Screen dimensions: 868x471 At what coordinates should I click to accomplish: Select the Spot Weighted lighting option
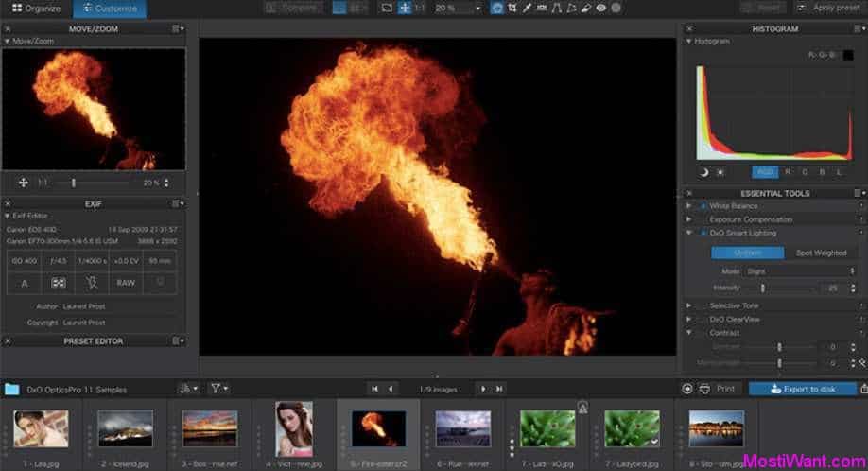point(821,253)
